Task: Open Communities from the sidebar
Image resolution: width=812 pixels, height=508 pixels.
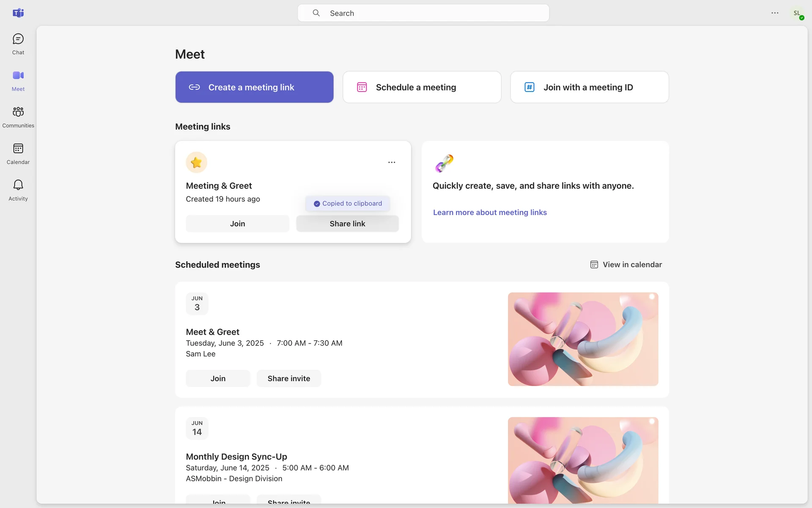Action: click(18, 117)
